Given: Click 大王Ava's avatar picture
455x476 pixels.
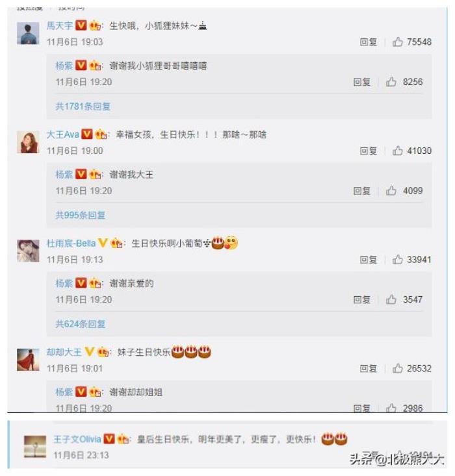Looking at the screenshot, I should (x=28, y=142).
